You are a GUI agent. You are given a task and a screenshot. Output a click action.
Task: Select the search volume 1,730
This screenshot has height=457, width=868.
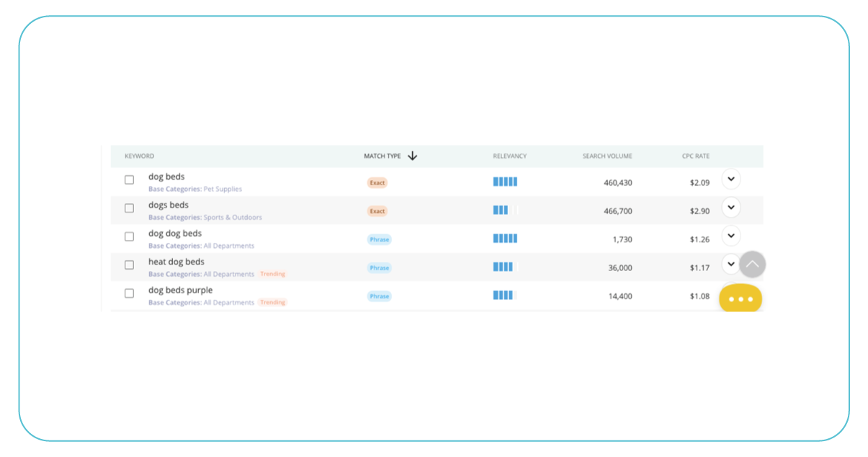coord(622,239)
